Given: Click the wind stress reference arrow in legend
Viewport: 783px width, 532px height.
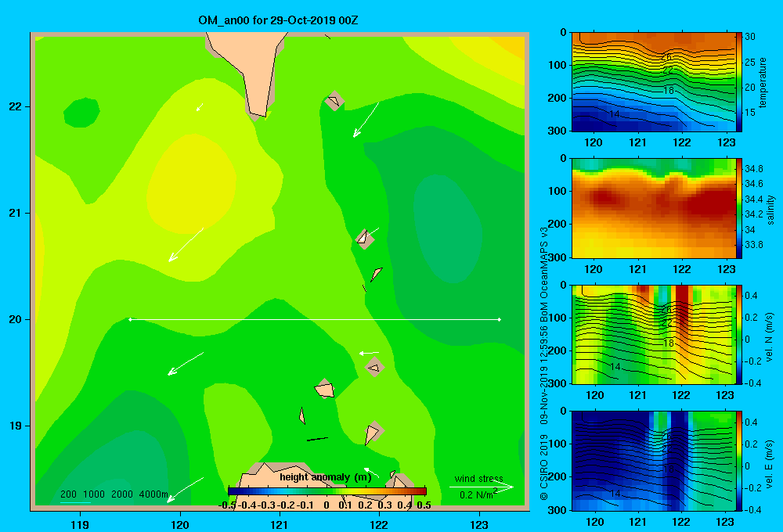Looking at the screenshot, I should point(482,487).
